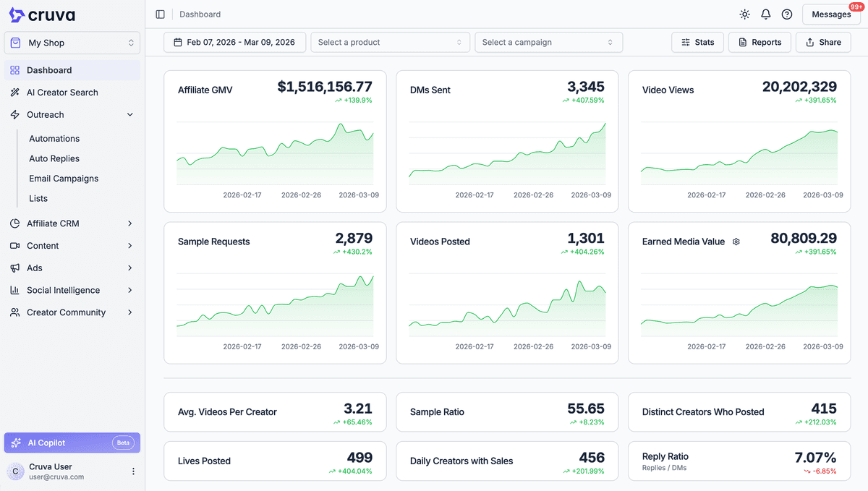This screenshot has height=491, width=868.
Task: Go to Automations under Outreach
Action: tap(54, 138)
